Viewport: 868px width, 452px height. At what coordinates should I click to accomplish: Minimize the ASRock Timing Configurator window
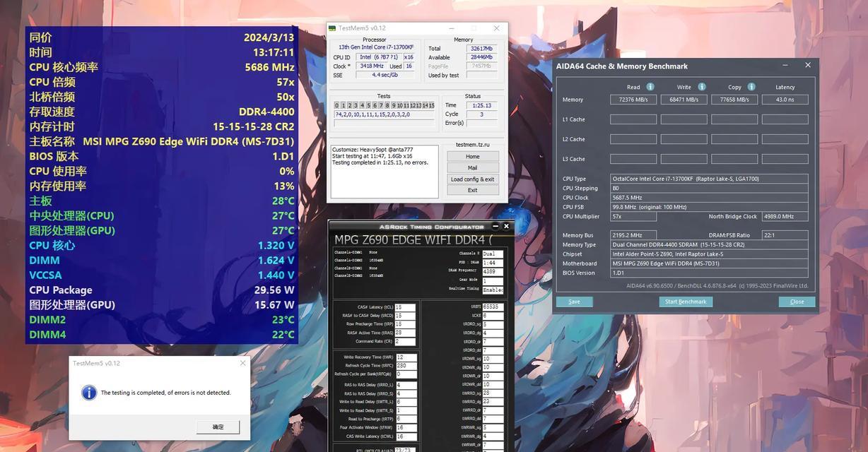tap(495, 226)
